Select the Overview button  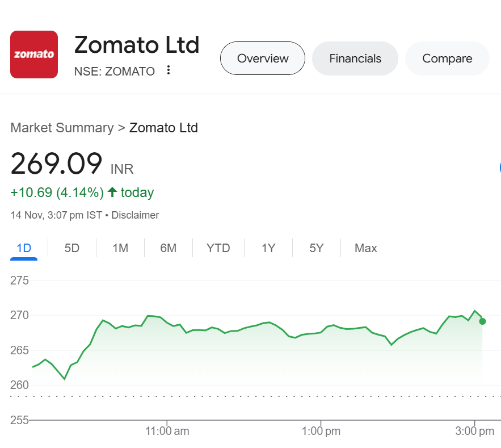[262, 58]
